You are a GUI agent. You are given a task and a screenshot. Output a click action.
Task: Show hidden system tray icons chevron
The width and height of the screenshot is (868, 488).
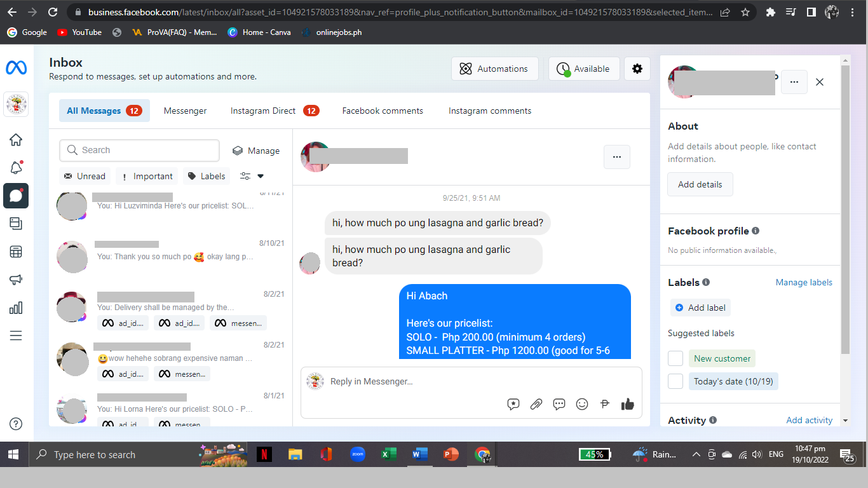click(x=696, y=454)
